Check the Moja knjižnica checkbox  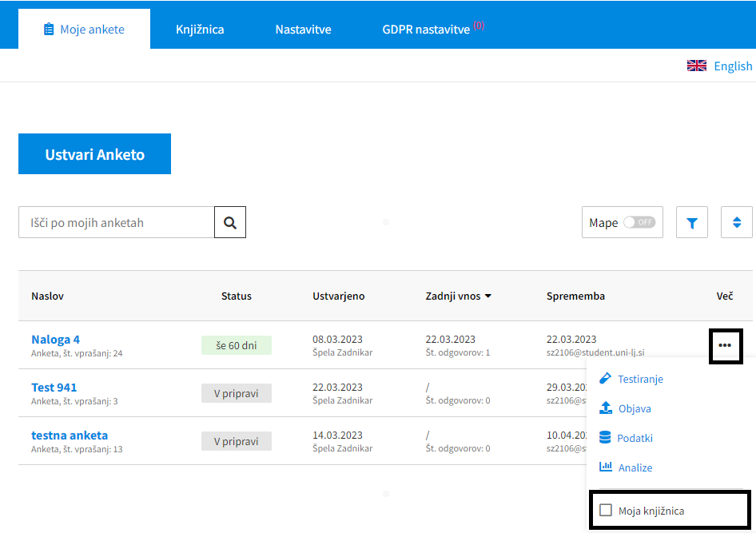pos(606,510)
